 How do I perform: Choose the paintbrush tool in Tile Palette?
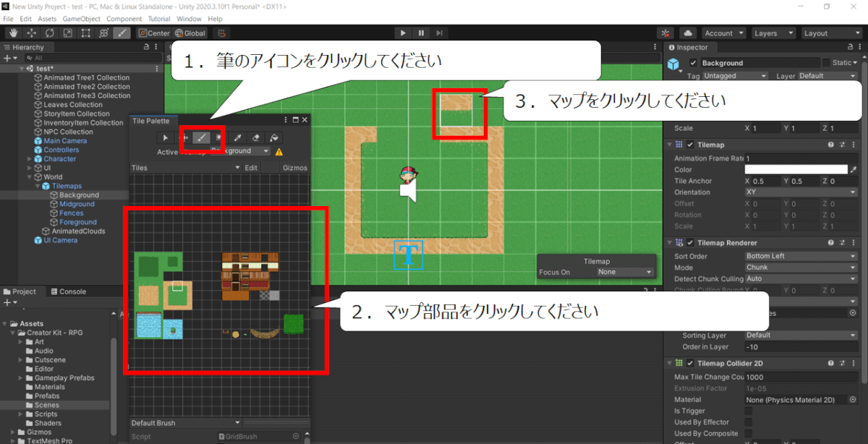click(202, 137)
